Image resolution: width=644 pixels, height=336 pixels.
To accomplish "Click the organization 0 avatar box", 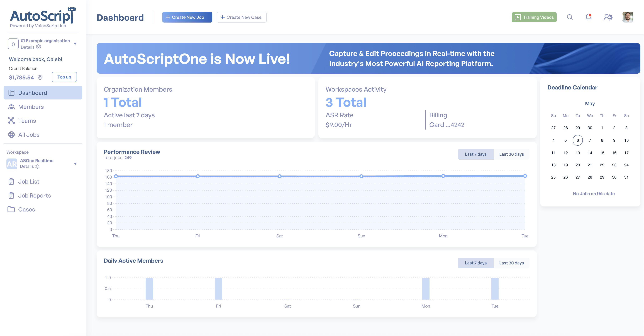I will tap(13, 44).
